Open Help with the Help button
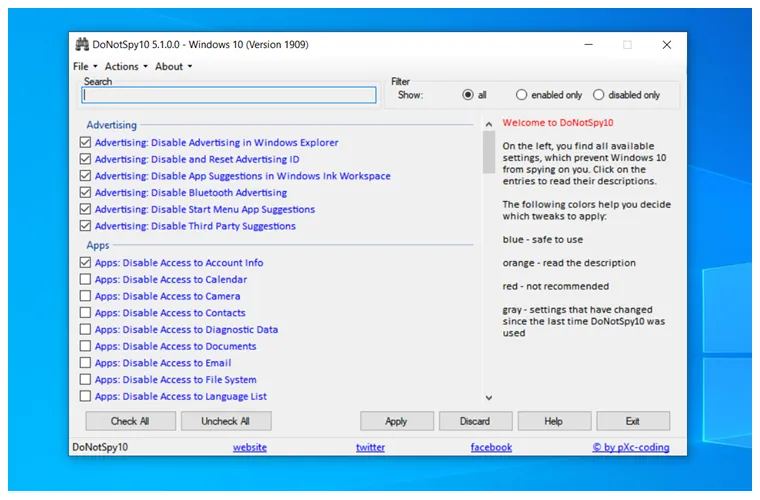Image resolution: width=760 pixels, height=500 pixels. coord(554,421)
